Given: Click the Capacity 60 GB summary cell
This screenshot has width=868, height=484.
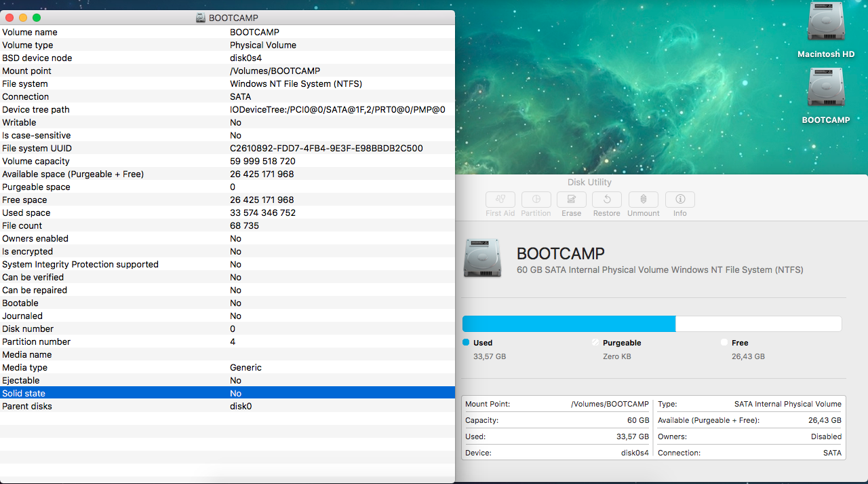Looking at the screenshot, I should [557, 420].
